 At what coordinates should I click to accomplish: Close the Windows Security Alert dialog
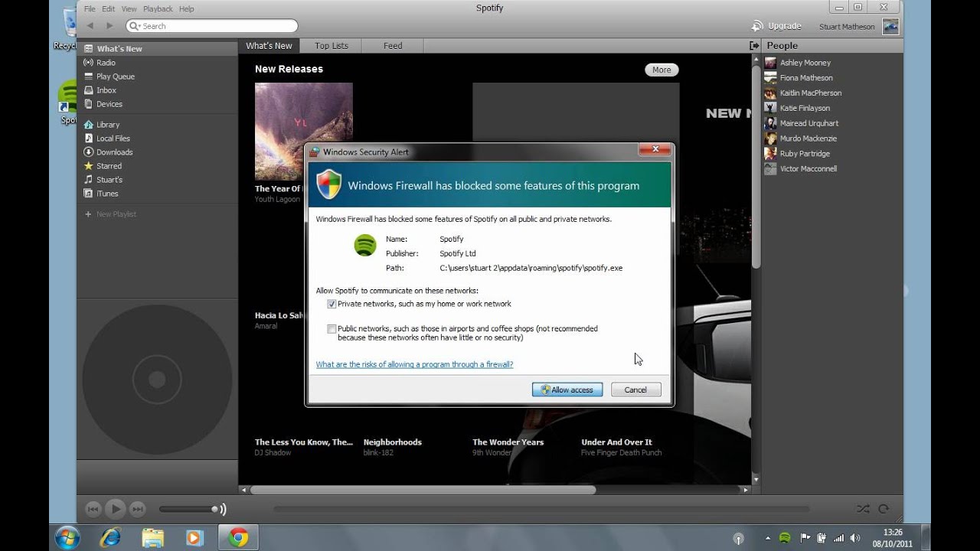pyautogui.click(x=655, y=150)
